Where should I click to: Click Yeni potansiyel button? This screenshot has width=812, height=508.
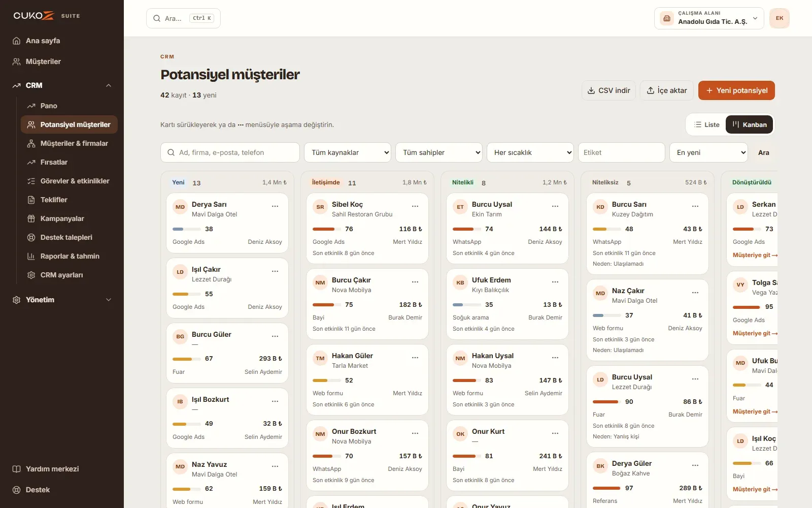click(736, 90)
